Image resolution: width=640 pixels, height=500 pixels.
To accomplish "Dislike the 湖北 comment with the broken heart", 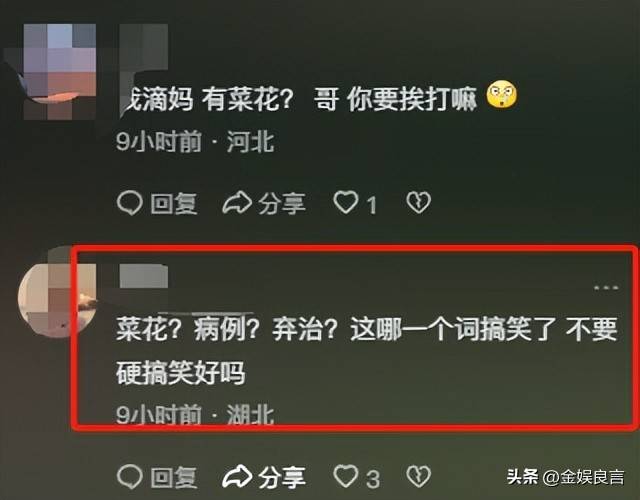I will coord(418,476).
